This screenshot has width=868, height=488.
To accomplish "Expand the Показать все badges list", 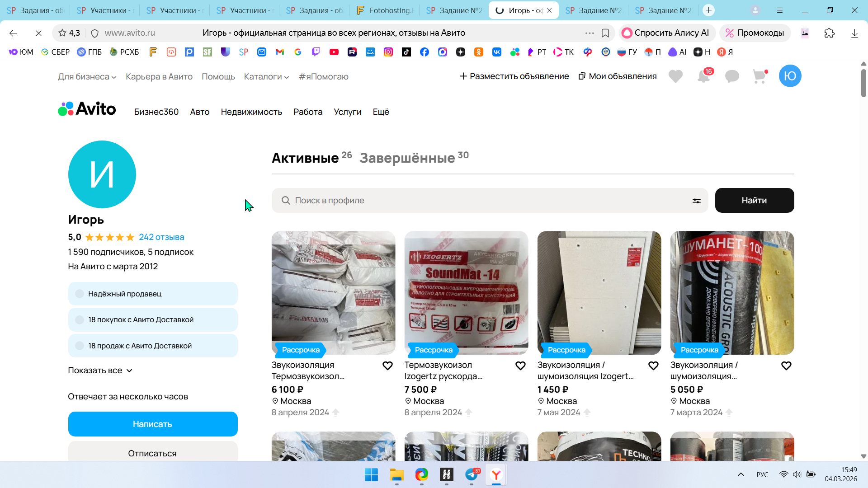I will (x=100, y=371).
